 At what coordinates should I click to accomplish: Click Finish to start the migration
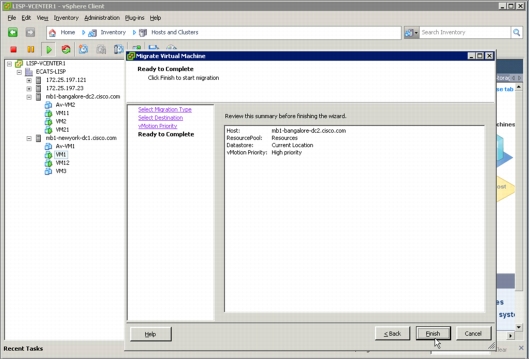433,334
